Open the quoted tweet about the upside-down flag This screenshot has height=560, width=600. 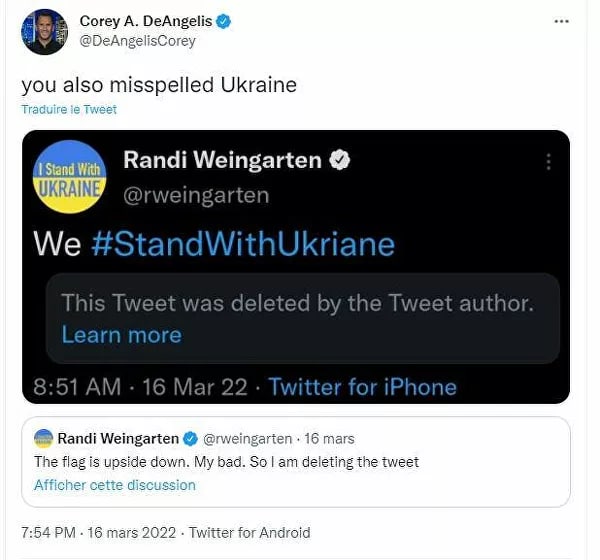tap(226, 462)
